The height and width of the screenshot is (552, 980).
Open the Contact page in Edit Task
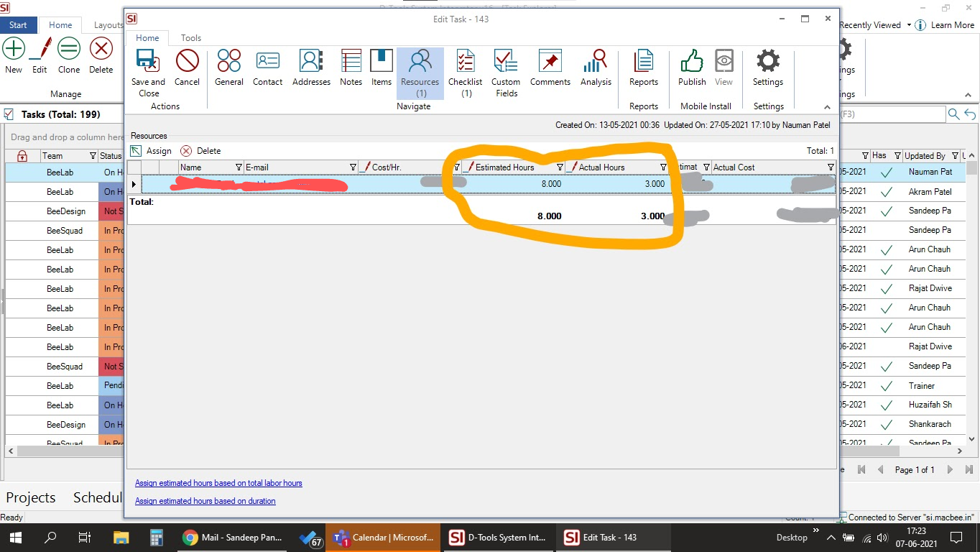[x=267, y=69]
